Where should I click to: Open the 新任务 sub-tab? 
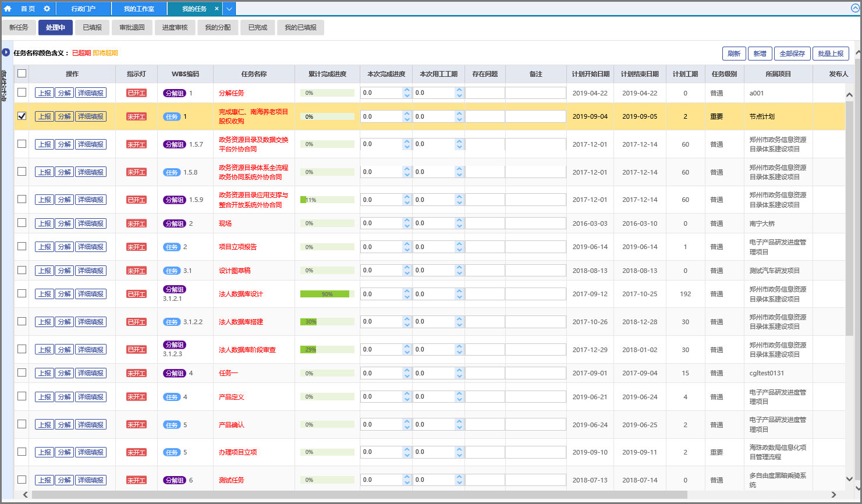[x=19, y=27]
